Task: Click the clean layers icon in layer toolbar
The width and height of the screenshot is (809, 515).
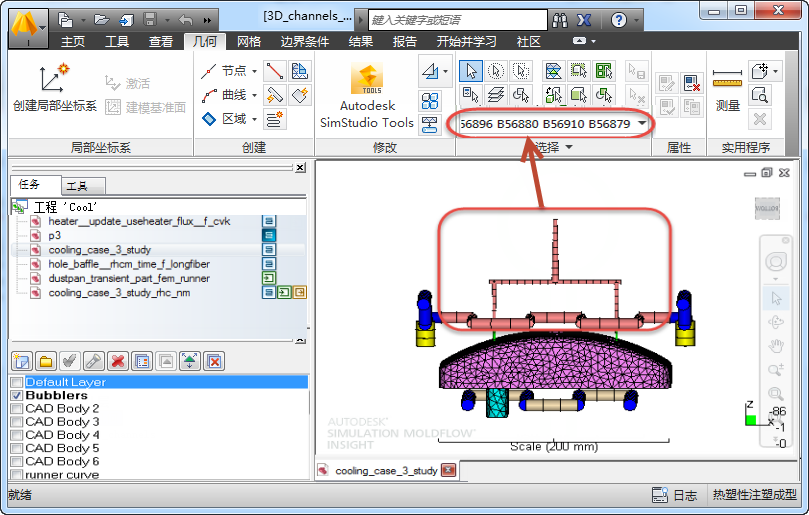Action: [x=214, y=361]
